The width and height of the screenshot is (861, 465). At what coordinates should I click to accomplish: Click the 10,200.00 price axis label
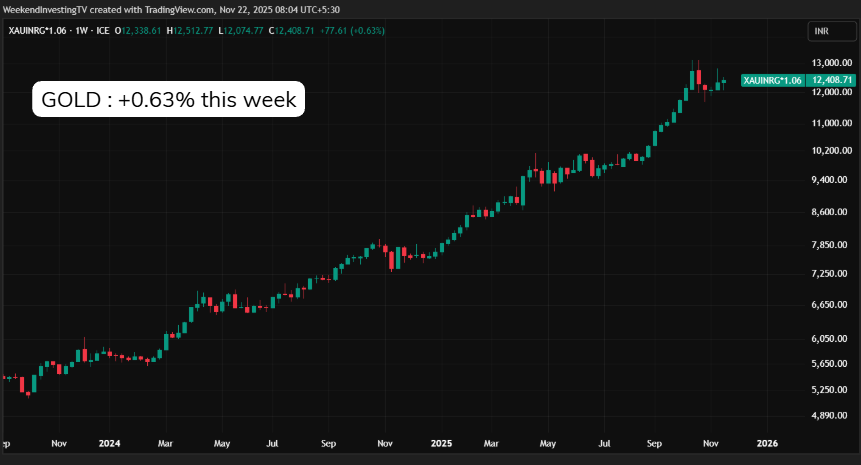pyautogui.click(x=832, y=151)
